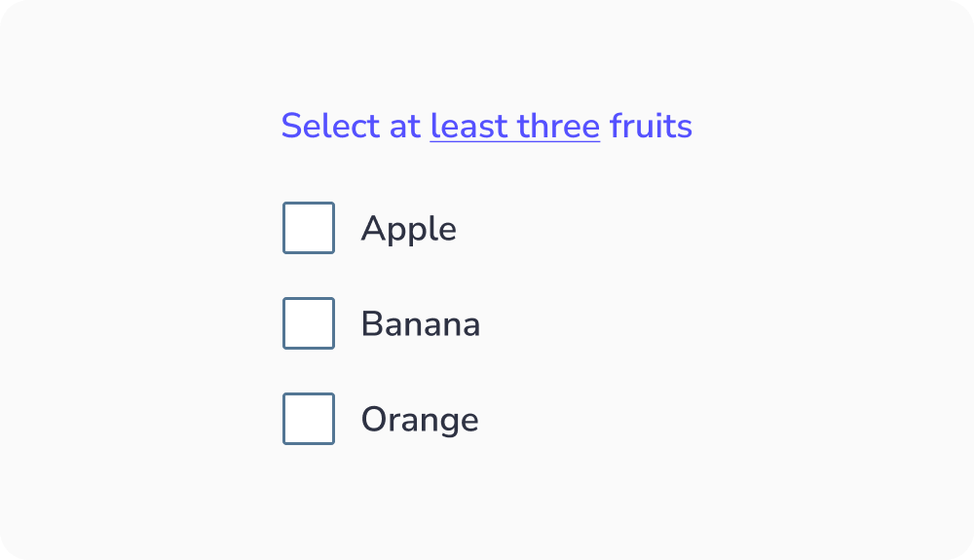
Task: Click the underlined word "least"
Action: 469,127
